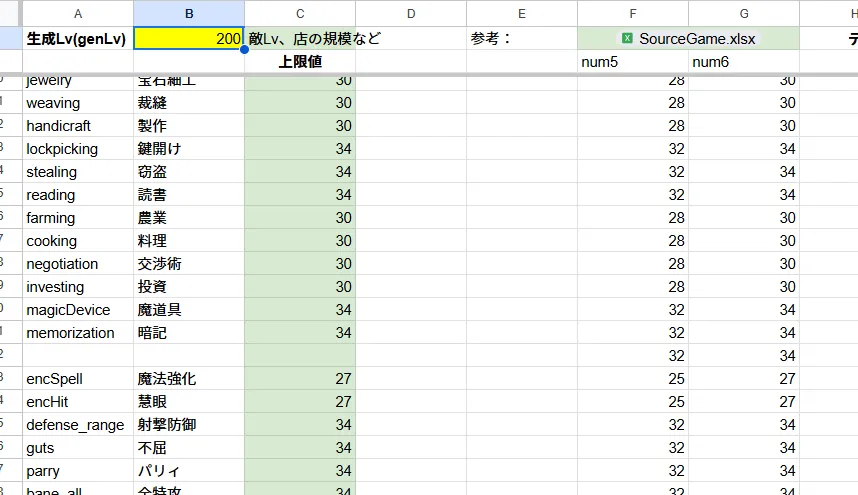The width and height of the screenshot is (858, 495).
Task: Click the blue fill handle on cell B1
Action: (245, 49)
